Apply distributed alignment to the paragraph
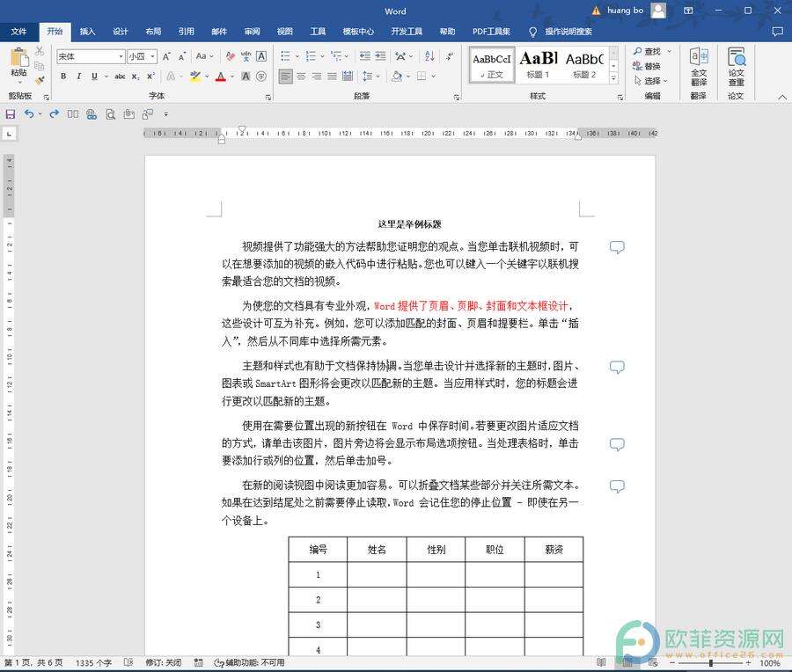The height and width of the screenshot is (672, 792). (348, 77)
